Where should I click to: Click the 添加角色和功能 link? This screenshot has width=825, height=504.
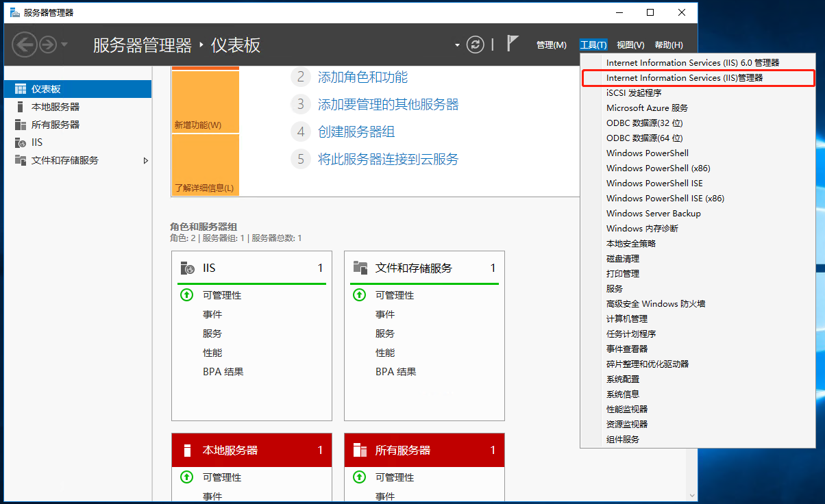tap(362, 77)
